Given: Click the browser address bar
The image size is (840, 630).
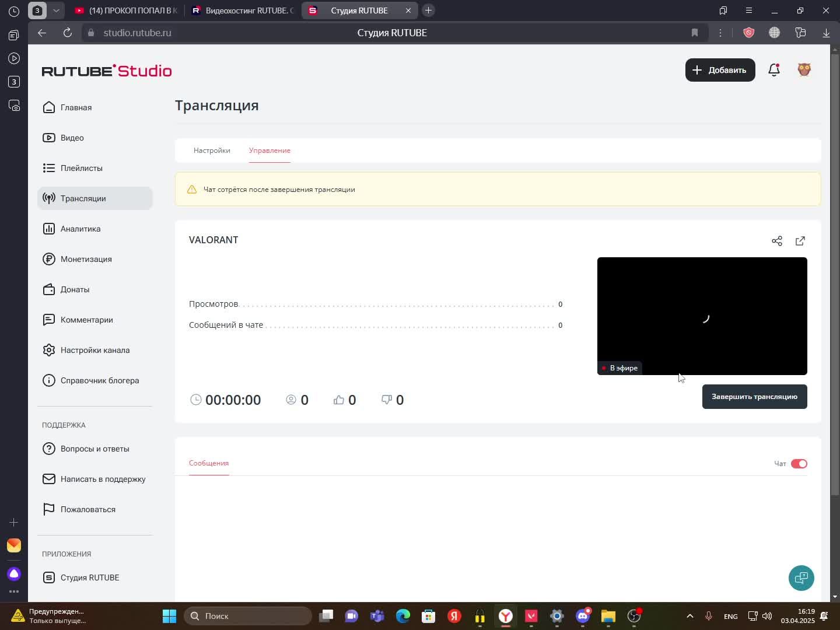Looking at the screenshot, I should [x=394, y=33].
